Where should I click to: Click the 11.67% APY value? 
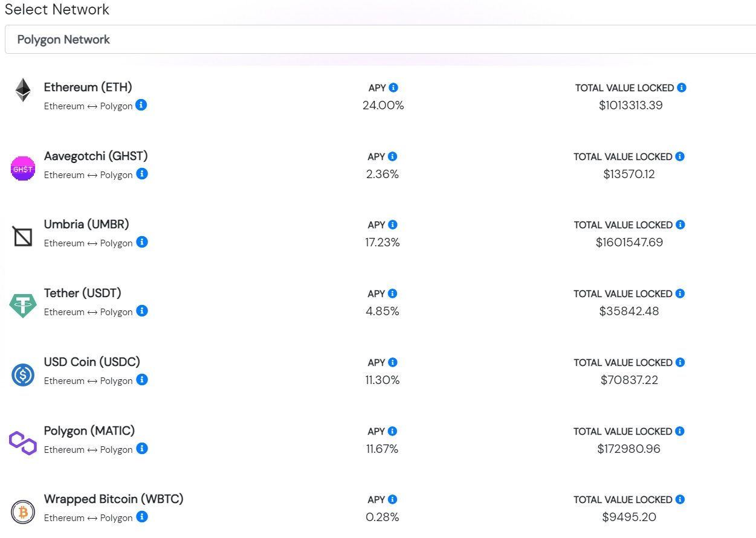pyautogui.click(x=383, y=449)
